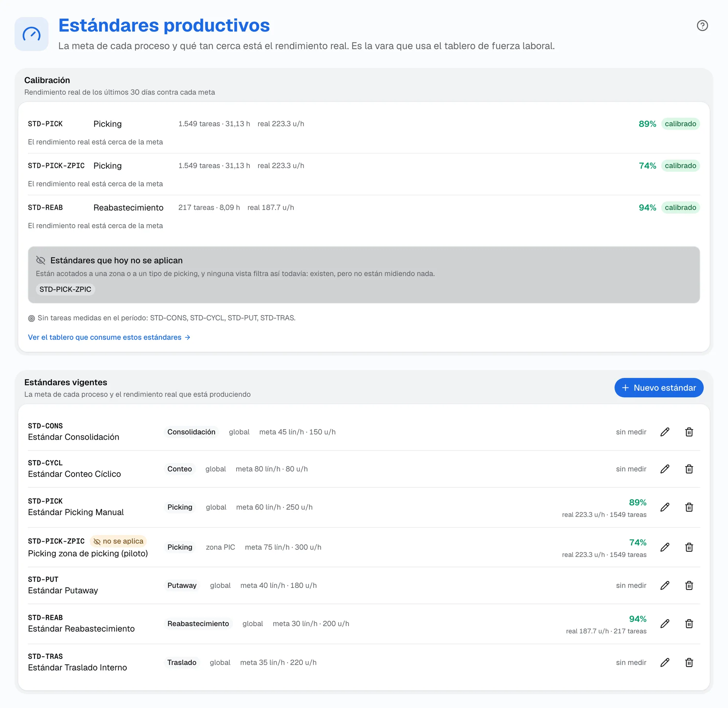The width and height of the screenshot is (728, 708).
Task: Delete the STD-REAB Reabastecimiento standard
Action: point(689,624)
